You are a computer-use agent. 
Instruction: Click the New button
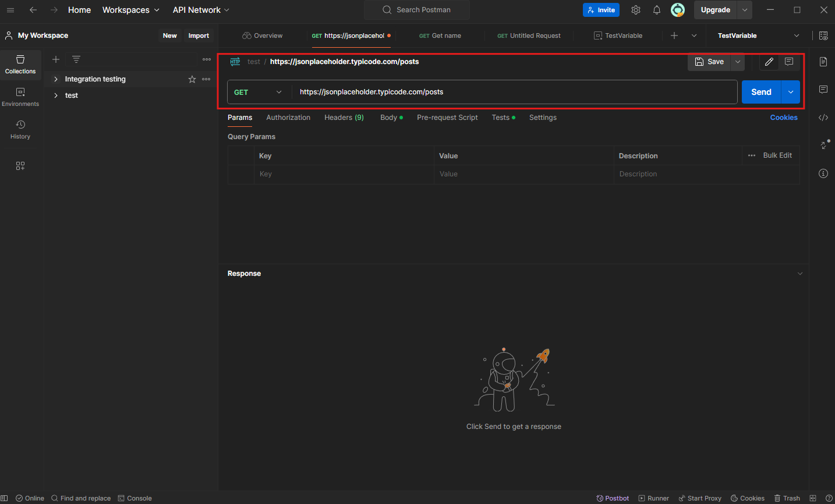[169, 36]
